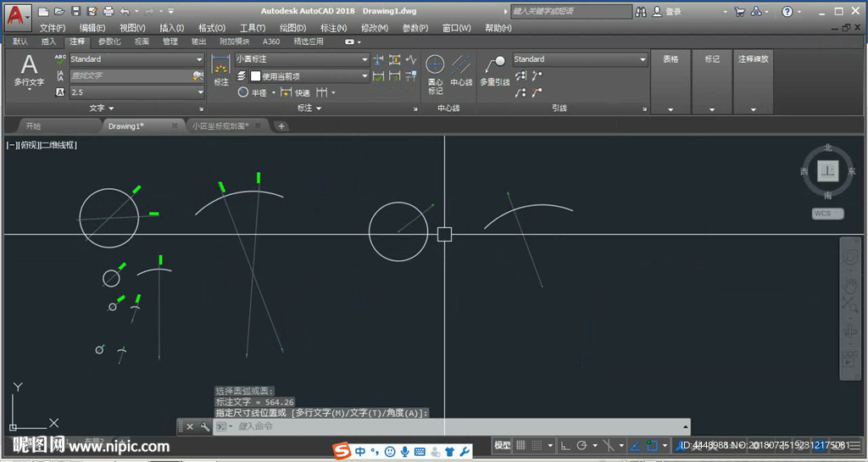Toggle object snap tracking in status bar
Image resolution: width=868 pixels, height=462 pixels.
(x=636, y=445)
